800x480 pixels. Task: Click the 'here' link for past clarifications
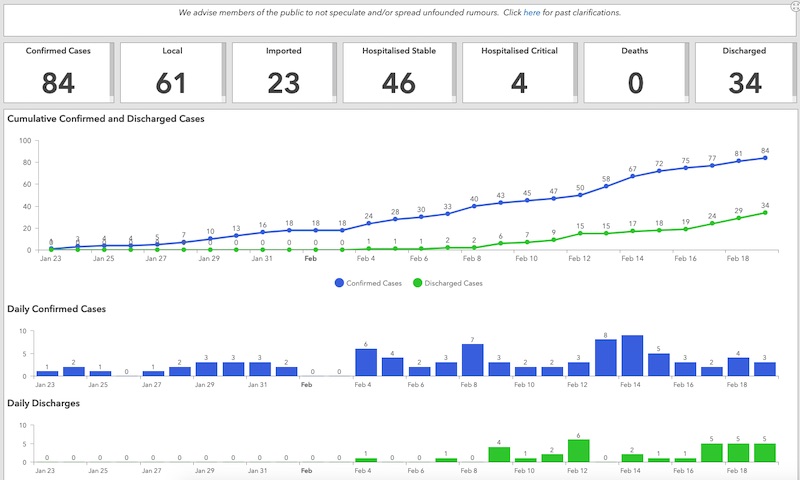coord(532,13)
